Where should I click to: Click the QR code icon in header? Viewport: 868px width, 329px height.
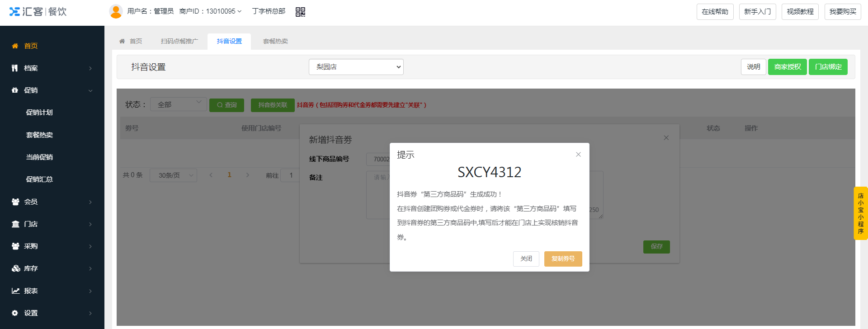coord(300,12)
